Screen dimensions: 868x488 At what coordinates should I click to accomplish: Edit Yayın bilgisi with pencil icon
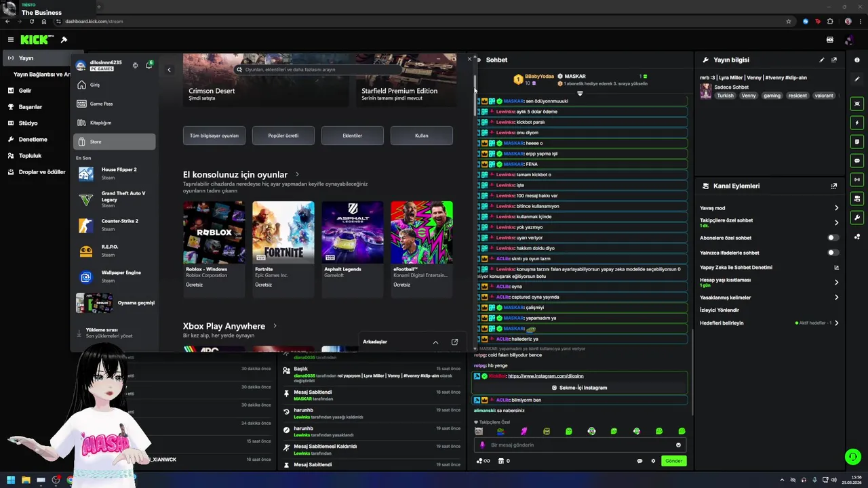pos(822,60)
